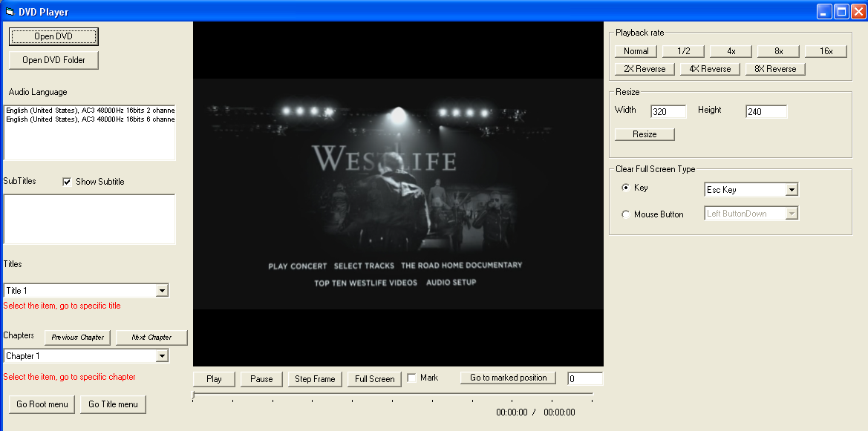The image size is (868, 431).
Task: Click the DVD Player title bar icon
Action: click(x=10, y=11)
